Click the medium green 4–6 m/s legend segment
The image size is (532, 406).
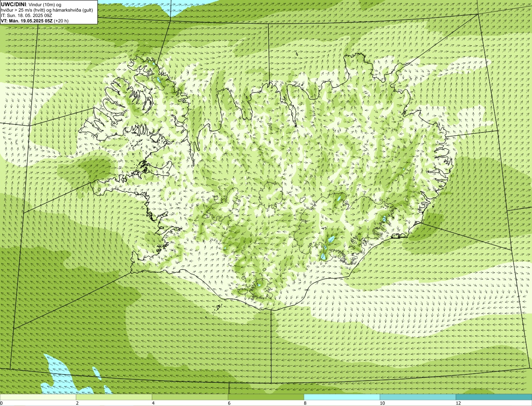190,397
